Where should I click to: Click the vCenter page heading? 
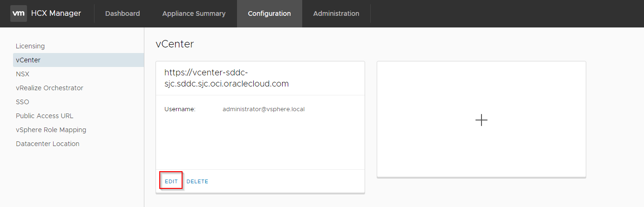(175, 44)
